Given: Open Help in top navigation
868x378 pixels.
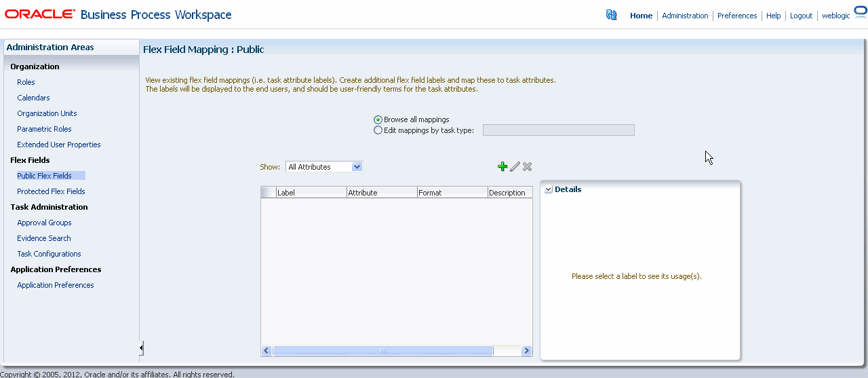Looking at the screenshot, I should pyautogui.click(x=774, y=16).
